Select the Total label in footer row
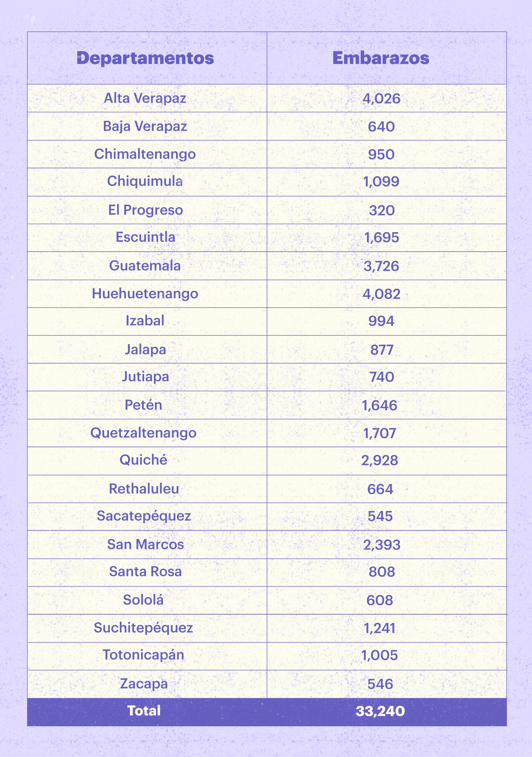532x757 pixels. tap(144, 711)
